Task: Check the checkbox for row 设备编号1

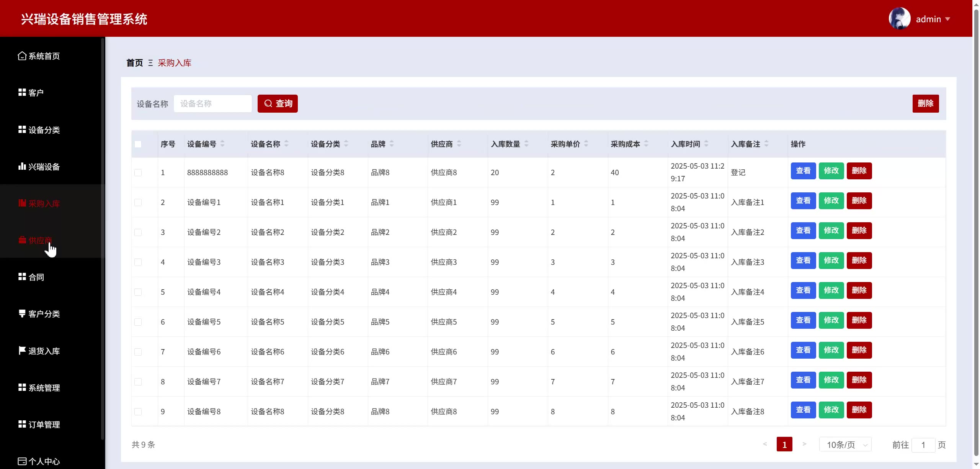Action: [x=138, y=202]
